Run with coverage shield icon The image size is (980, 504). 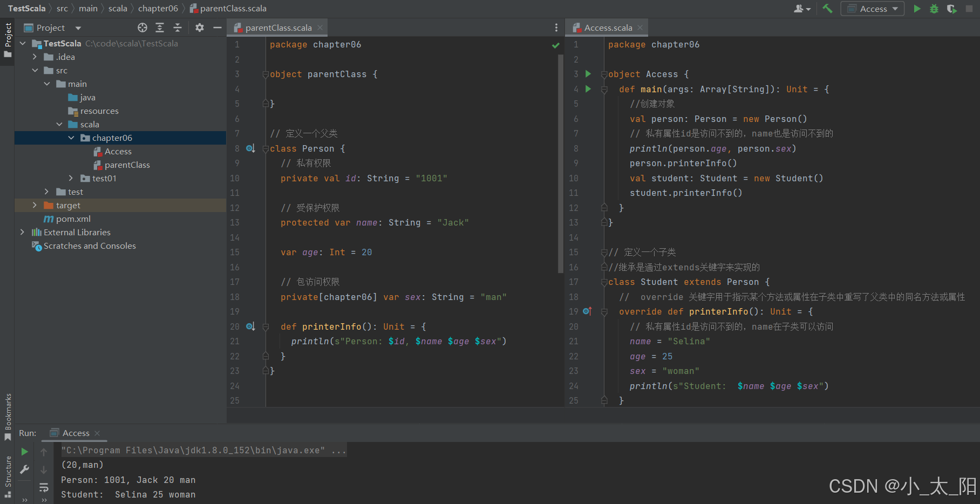click(951, 9)
